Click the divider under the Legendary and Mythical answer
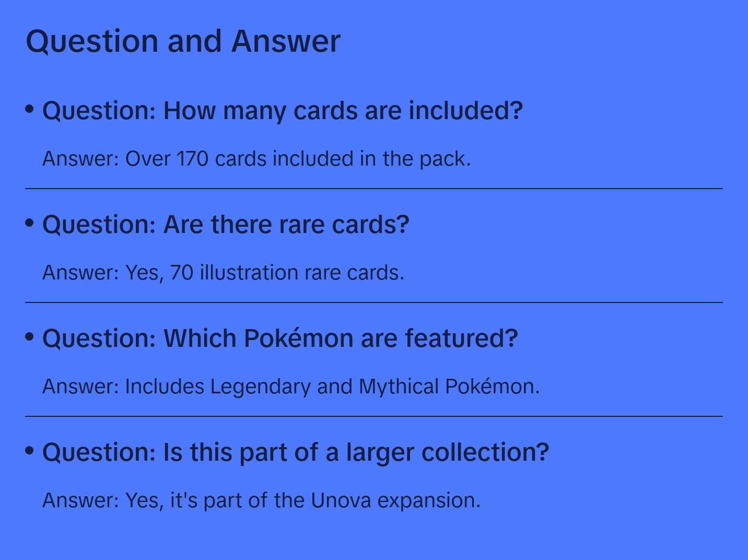The width and height of the screenshot is (748, 560). click(x=374, y=416)
